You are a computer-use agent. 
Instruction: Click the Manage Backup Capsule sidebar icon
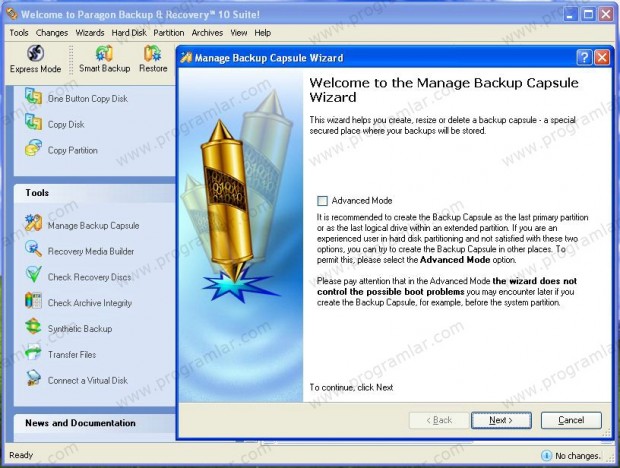33,223
